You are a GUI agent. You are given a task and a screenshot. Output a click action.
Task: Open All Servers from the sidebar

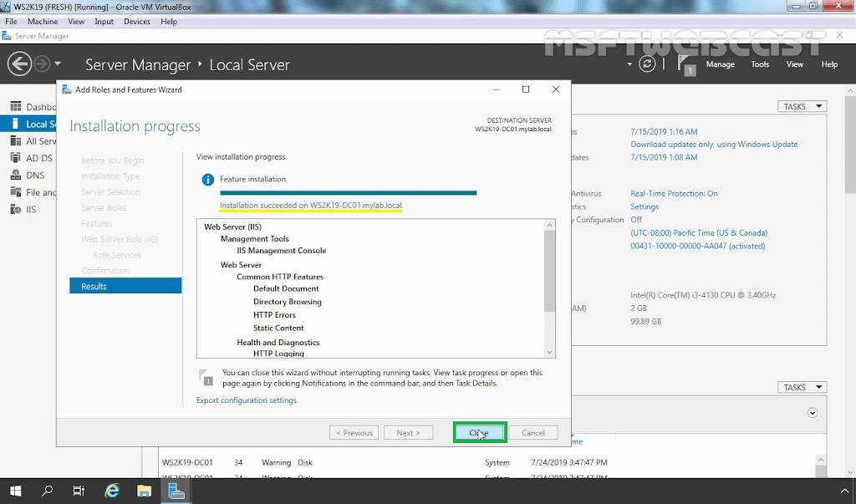33,141
